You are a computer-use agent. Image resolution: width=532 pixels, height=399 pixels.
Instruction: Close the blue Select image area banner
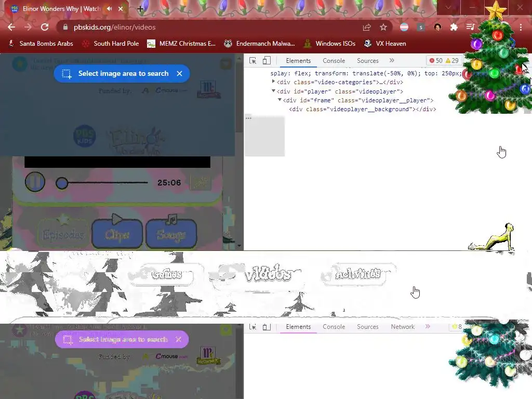[179, 73]
